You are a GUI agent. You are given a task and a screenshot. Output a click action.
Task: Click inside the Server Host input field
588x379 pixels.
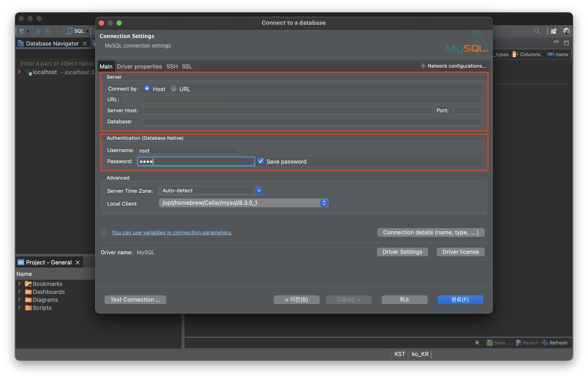click(x=288, y=111)
